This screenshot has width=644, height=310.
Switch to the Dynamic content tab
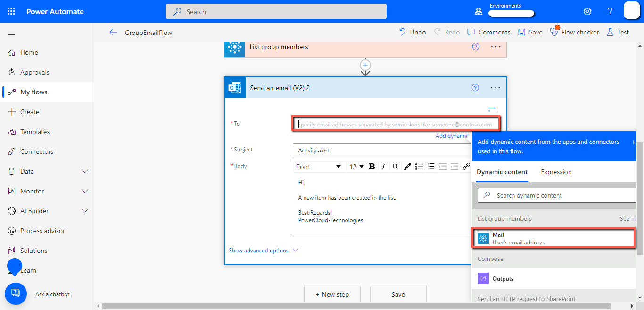click(x=502, y=172)
